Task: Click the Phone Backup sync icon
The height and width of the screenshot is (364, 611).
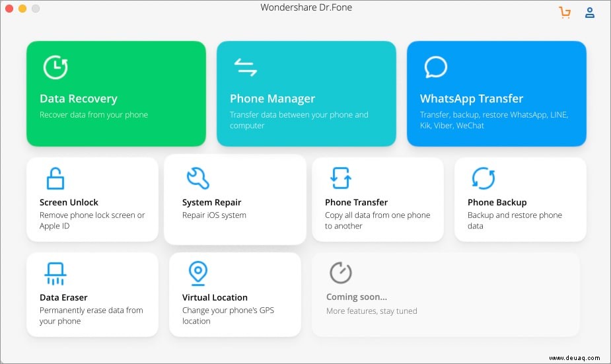Action: [484, 178]
